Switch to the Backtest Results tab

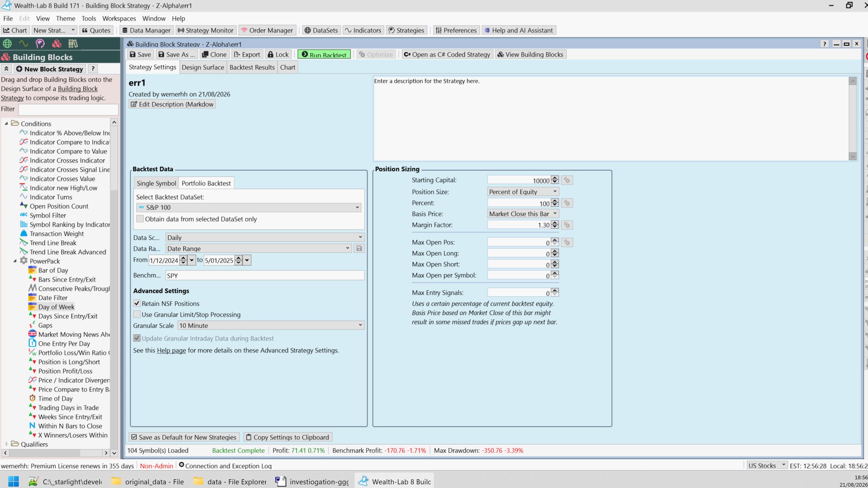coord(252,67)
